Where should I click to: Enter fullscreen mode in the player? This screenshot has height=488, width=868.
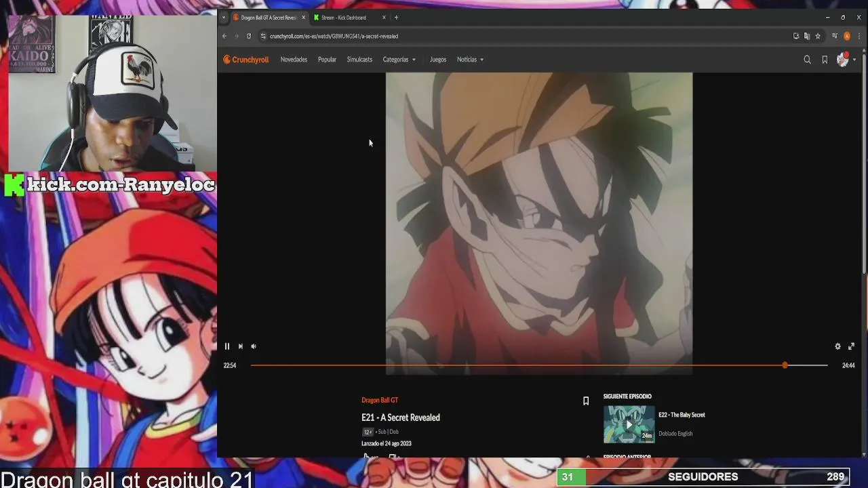(851, 346)
